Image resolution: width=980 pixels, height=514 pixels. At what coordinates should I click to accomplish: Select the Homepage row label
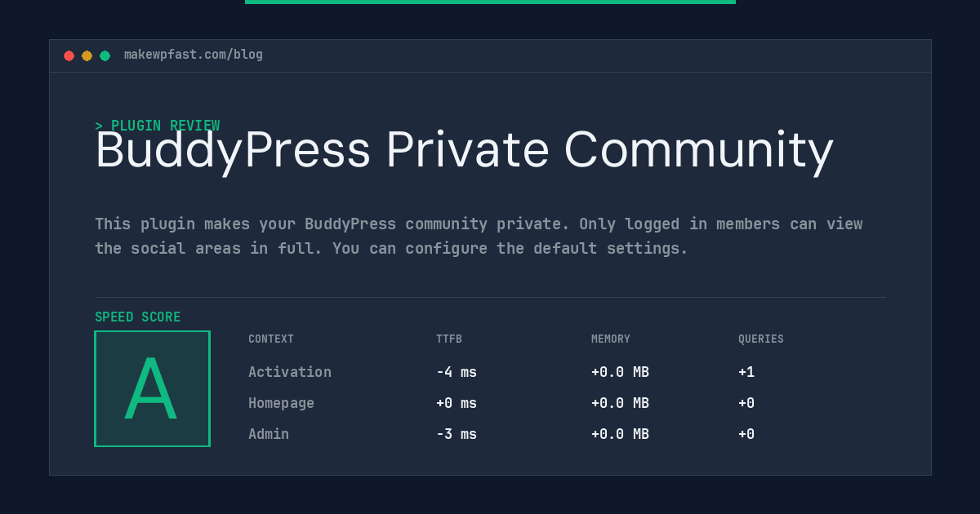(x=281, y=403)
